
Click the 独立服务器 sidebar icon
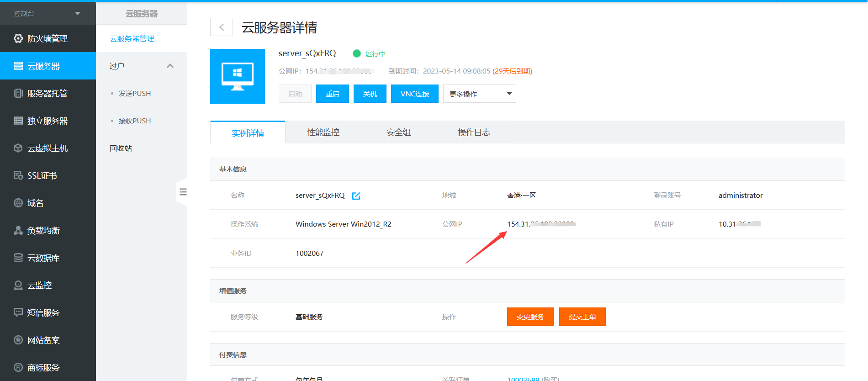point(18,121)
